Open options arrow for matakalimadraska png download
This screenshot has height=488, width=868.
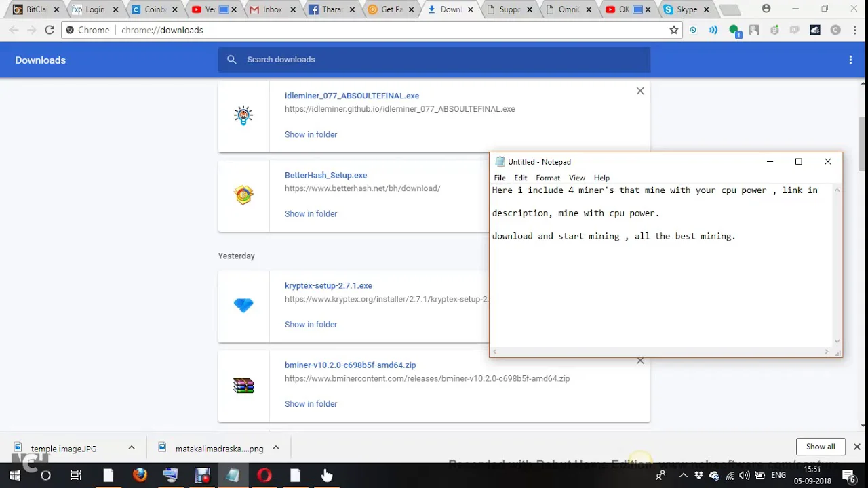[x=276, y=447]
